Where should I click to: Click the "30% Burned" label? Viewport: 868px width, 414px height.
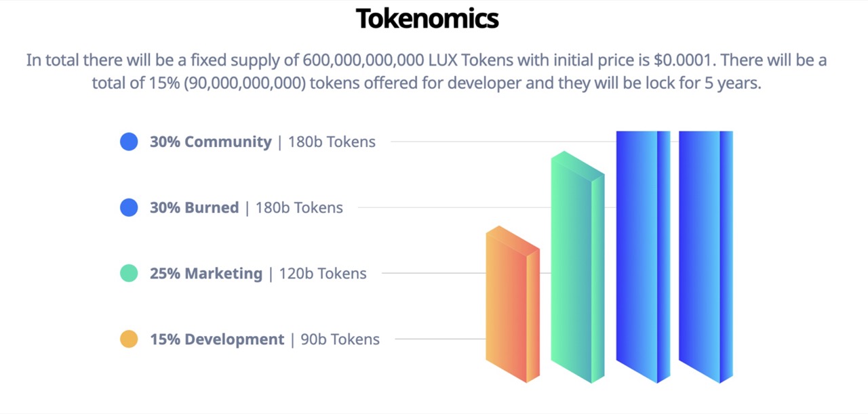194,207
